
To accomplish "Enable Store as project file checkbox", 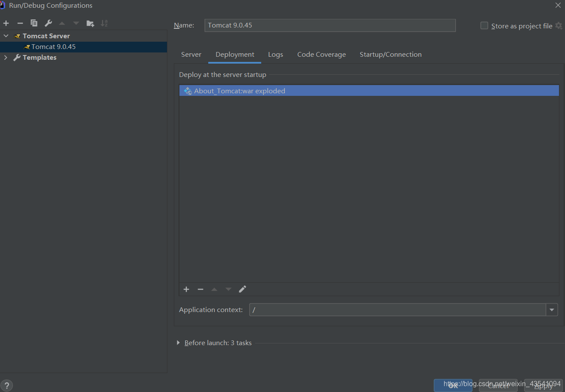I will (484, 26).
